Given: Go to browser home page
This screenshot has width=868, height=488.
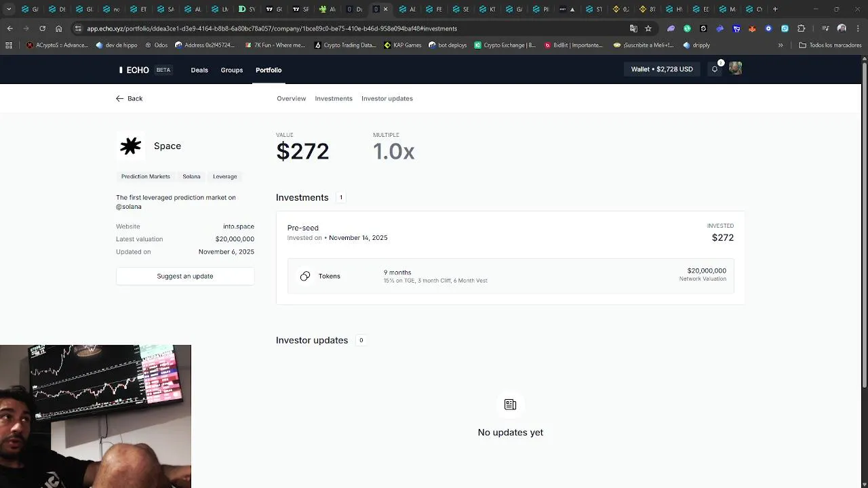Looking at the screenshot, I should coord(58,28).
